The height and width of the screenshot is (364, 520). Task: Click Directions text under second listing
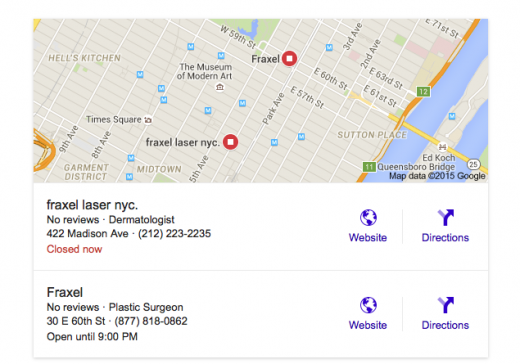(445, 325)
